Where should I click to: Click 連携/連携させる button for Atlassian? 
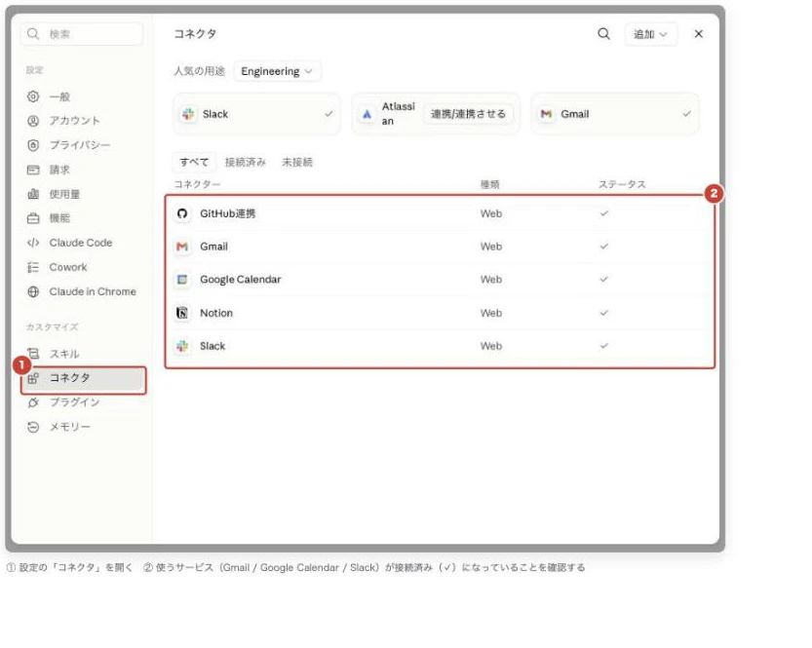click(468, 114)
